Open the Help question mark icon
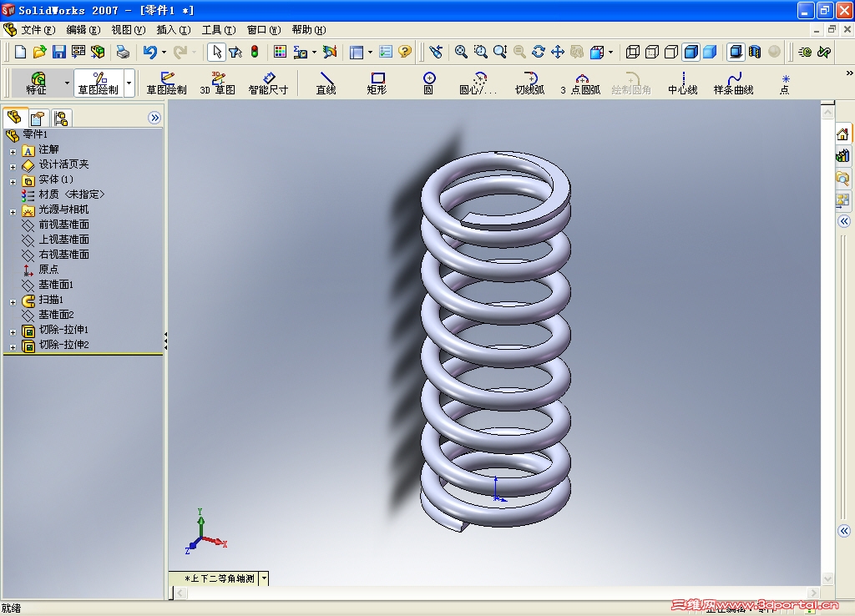Image resolution: width=855 pixels, height=616 pixels. click(405, 52)
